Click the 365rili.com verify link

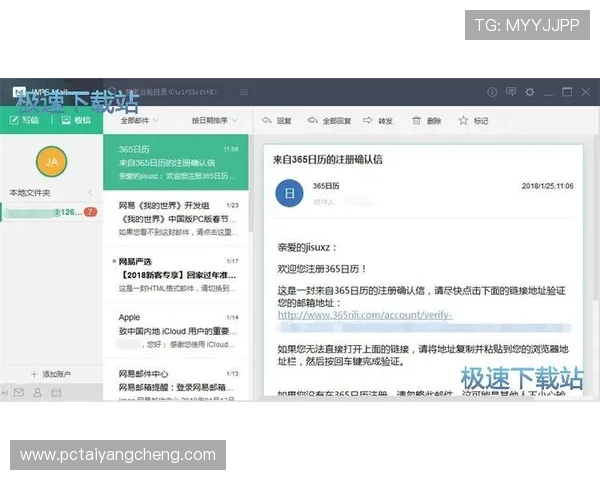point(365,315)
